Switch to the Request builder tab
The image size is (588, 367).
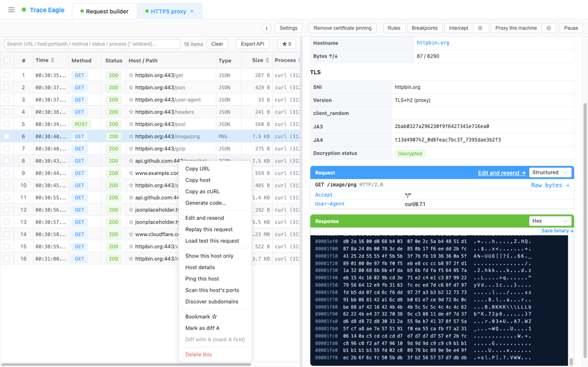104,12
